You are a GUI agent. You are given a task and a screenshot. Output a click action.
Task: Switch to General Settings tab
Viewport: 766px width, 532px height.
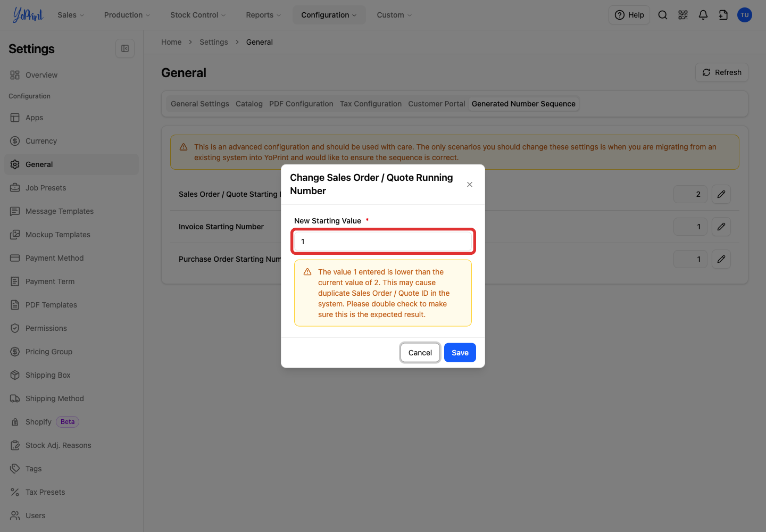click(x=200, y=104)
